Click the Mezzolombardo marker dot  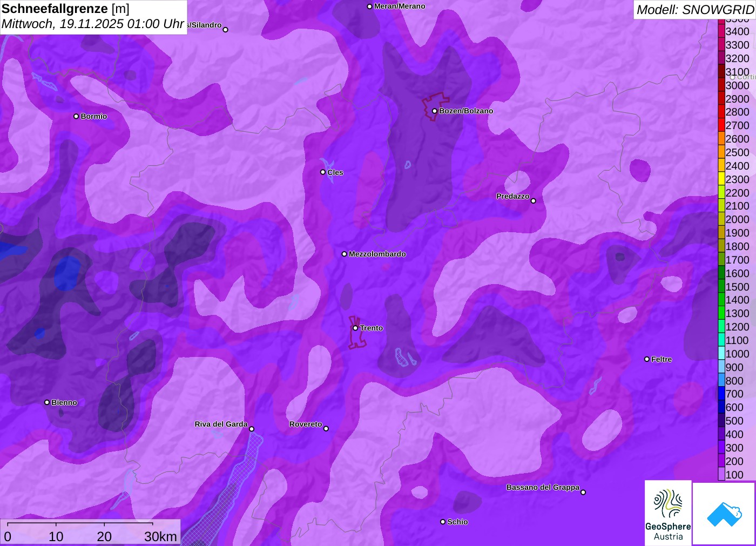pyautogui.click(x=345, y=254)
